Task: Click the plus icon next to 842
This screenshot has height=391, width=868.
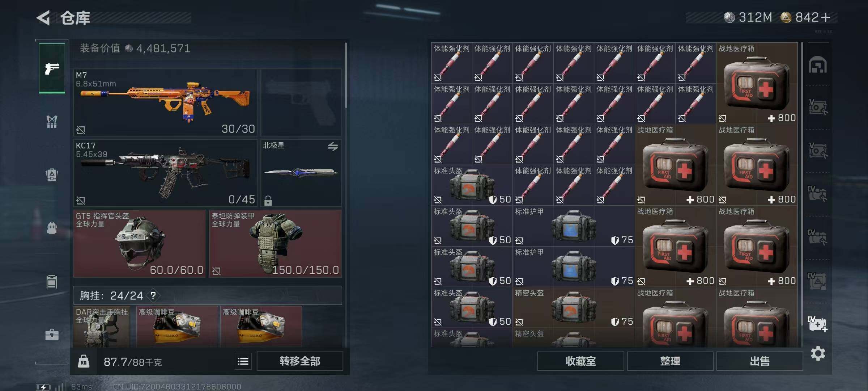Action: click(825, 17)
